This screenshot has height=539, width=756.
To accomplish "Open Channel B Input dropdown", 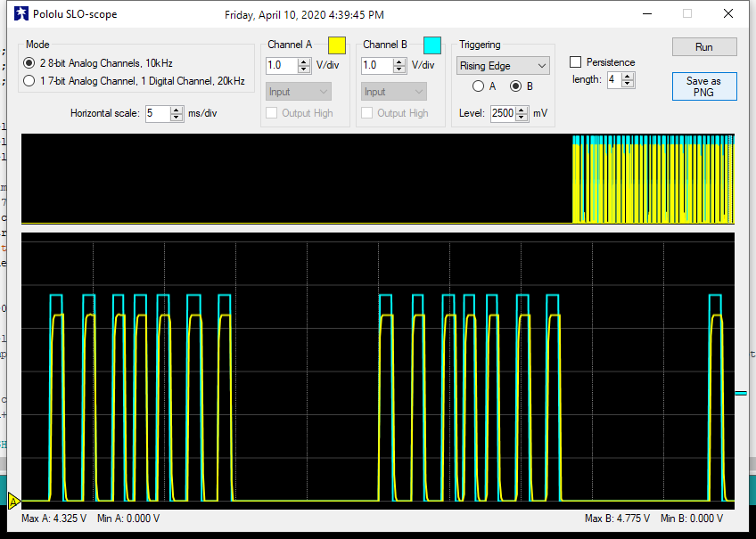I will pyautogui.click(x=394, y=92).
